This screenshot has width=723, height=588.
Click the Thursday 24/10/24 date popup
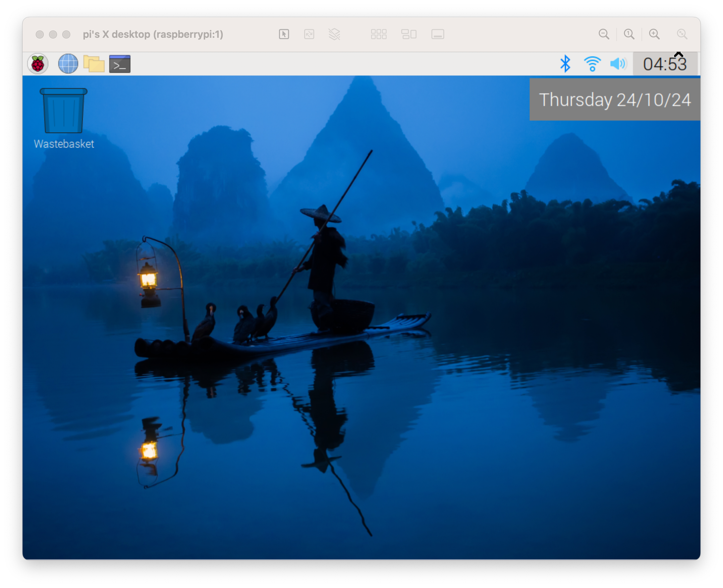point(615,100)
